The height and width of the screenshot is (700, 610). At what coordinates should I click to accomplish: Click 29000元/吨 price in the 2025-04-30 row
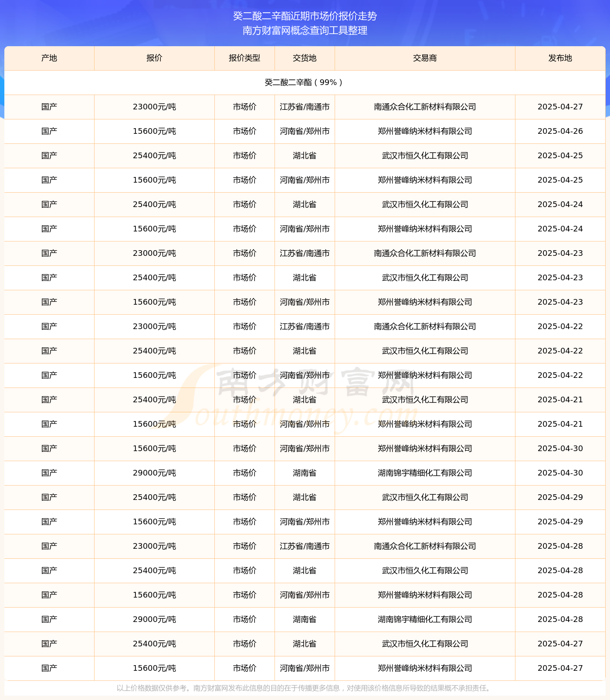point(154,473)
